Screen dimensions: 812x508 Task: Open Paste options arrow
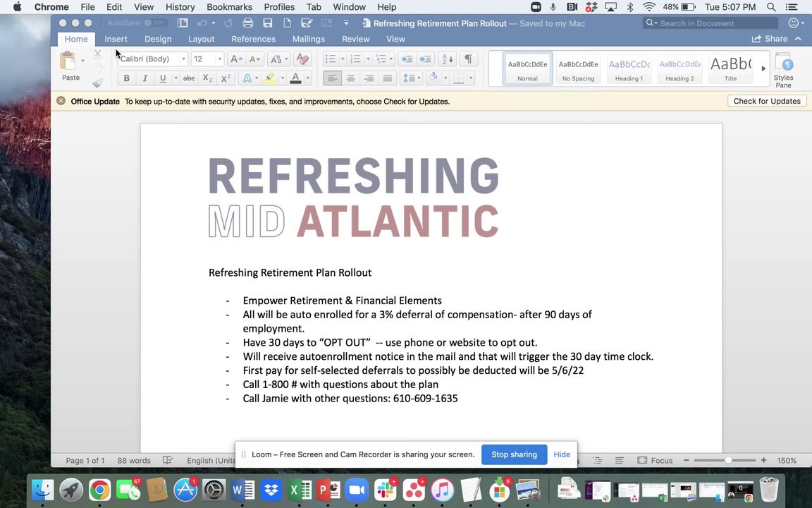pos(82,61)
